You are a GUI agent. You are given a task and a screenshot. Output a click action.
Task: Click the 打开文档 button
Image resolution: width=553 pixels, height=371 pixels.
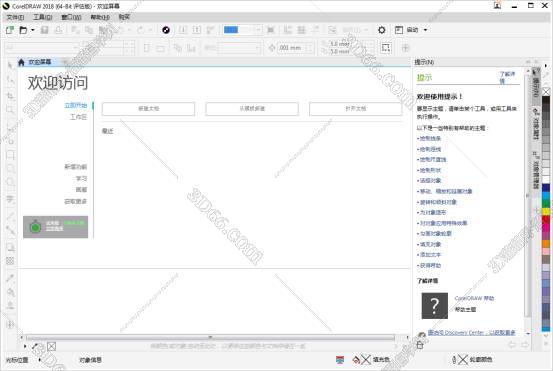(356, 109)
